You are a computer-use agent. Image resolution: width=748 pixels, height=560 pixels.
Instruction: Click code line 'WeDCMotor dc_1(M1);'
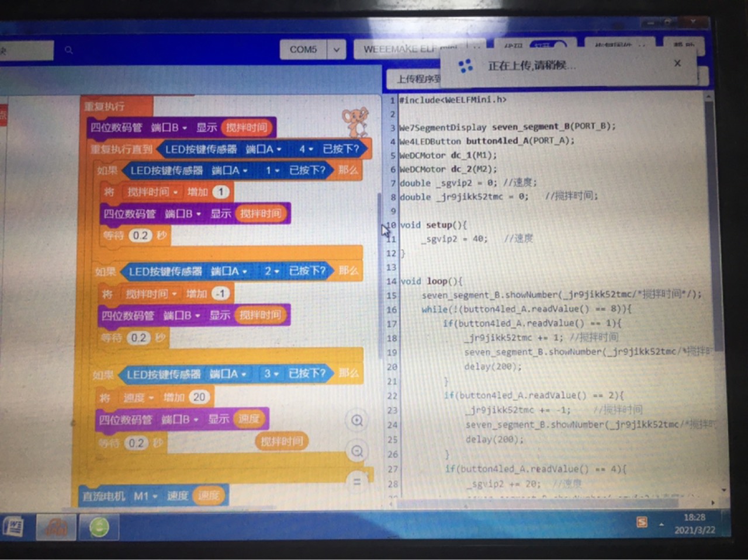click(x=448, y=155)
